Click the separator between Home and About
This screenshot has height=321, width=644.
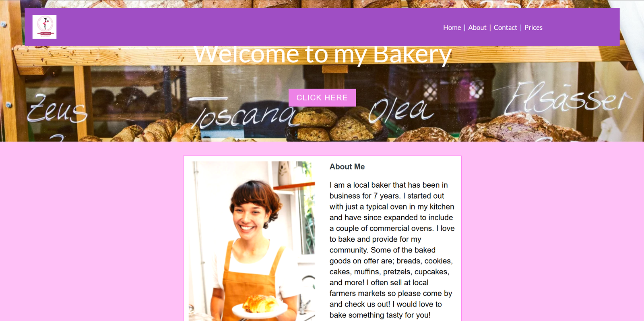pos(464,27)
